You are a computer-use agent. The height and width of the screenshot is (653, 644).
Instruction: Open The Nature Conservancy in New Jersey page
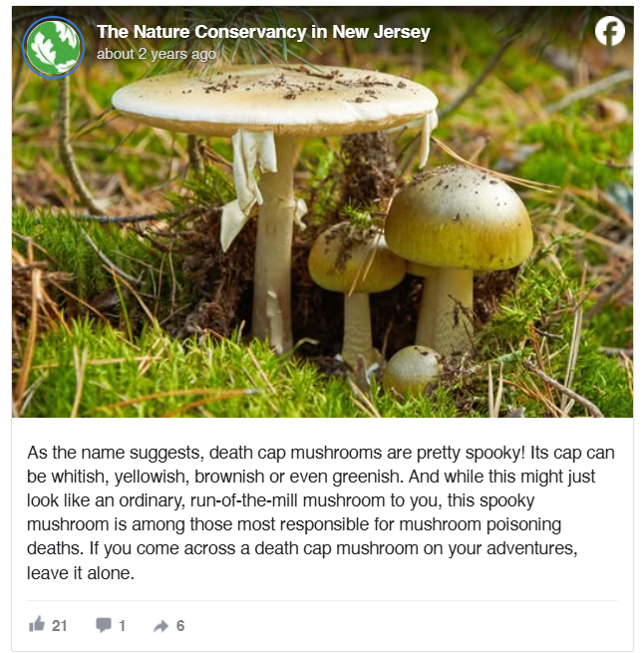263,32
